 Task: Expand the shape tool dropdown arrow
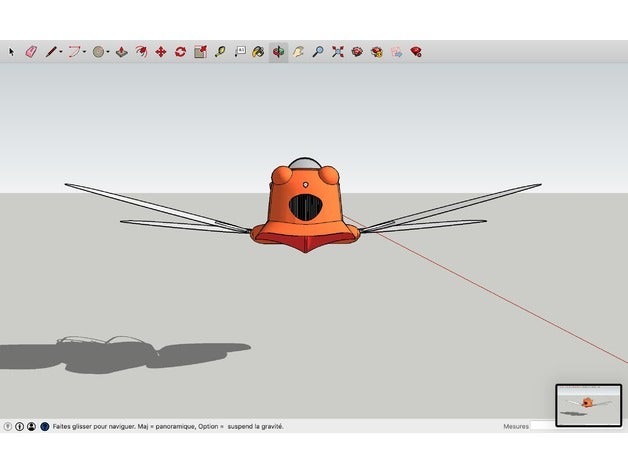coord(109,51)
